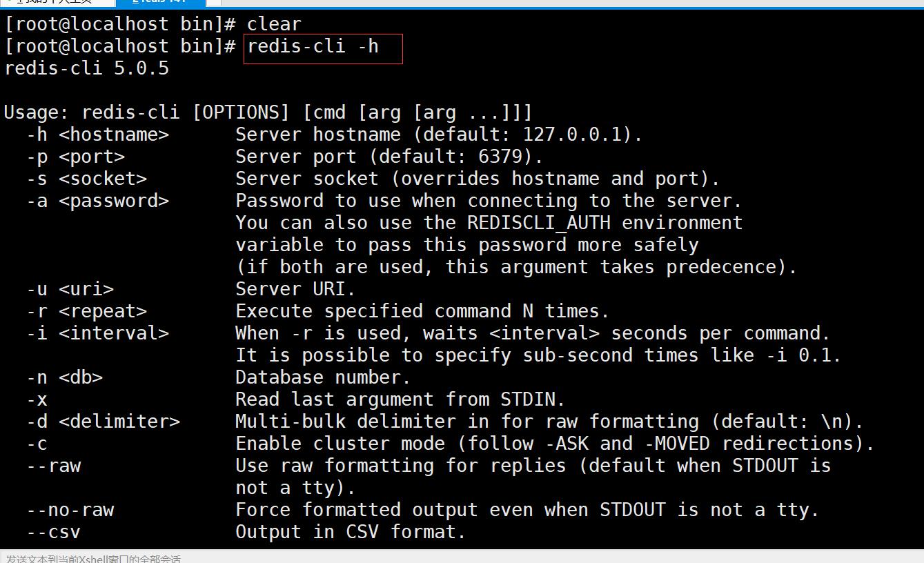
Task: Click the -h <hostname> option
Action: point(98,135)
